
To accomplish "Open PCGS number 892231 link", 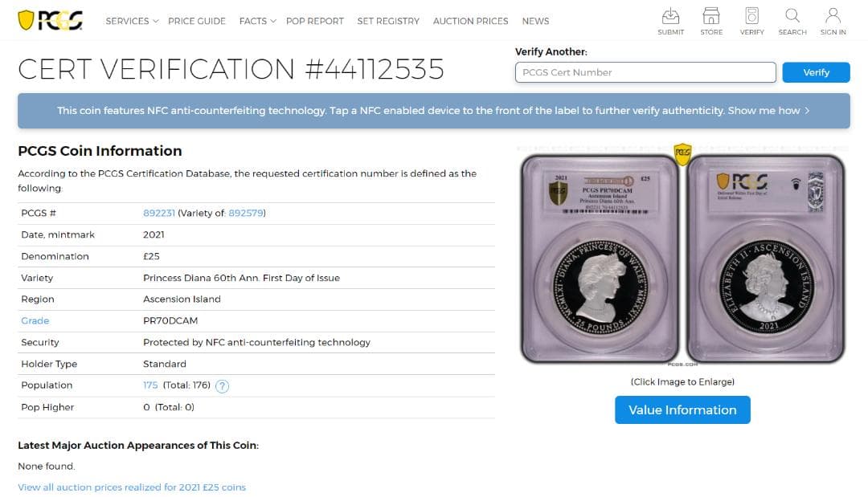I will pyautogui.click(x=159, y=213).
